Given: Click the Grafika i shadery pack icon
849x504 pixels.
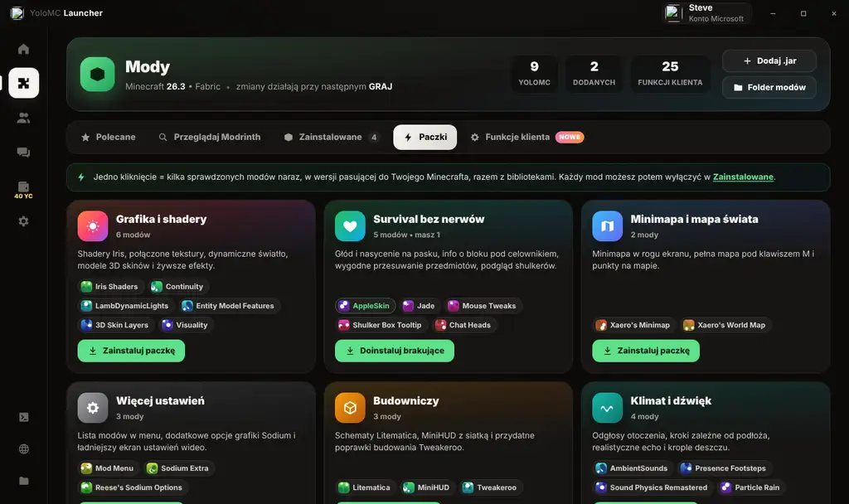Looking at the screenshot, I should (93, 225).
